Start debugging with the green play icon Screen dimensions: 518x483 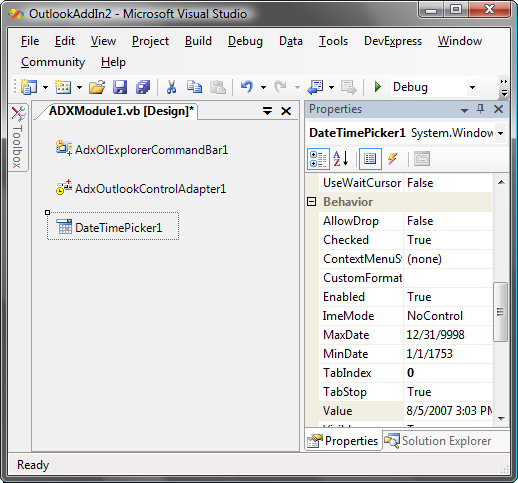(378, 87)
